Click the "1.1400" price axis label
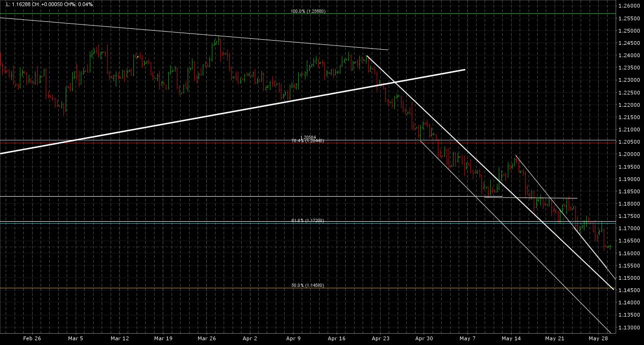The image size is (644, 345). 628,302
